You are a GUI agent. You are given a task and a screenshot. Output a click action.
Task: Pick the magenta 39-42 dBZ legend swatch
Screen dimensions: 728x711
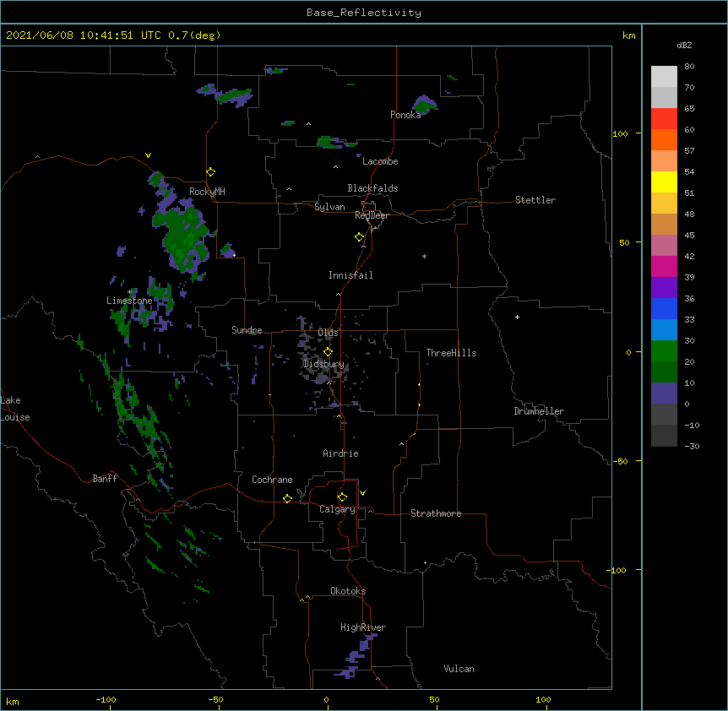click(x=664, y=267)
